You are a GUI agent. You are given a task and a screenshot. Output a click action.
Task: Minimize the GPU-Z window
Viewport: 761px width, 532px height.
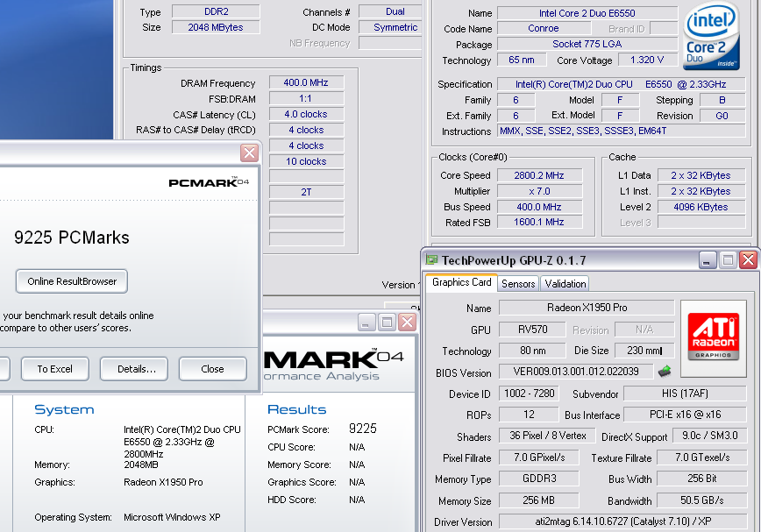coord(708,260)
